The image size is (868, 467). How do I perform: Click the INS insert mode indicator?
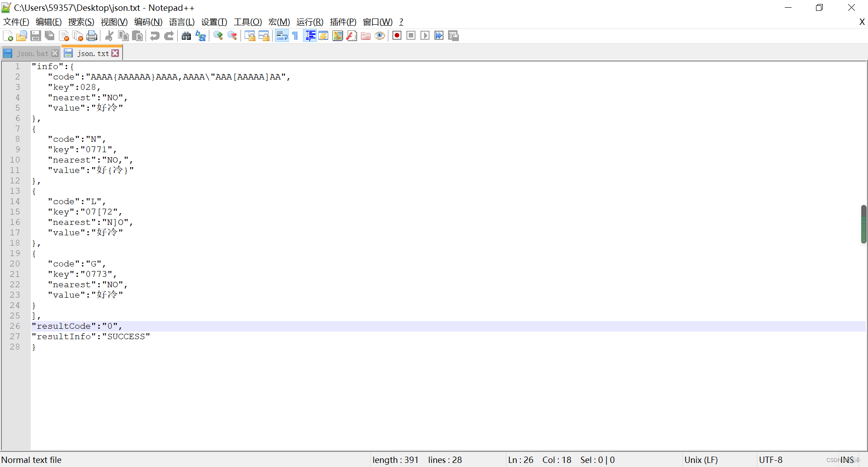tap(847, 460)
